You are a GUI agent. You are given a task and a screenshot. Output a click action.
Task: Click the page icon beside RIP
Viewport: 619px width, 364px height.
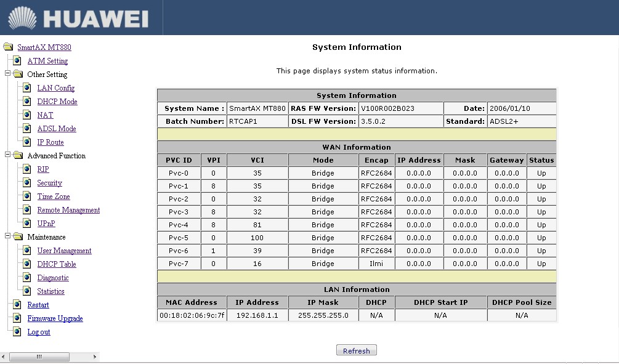coord(27,169)
